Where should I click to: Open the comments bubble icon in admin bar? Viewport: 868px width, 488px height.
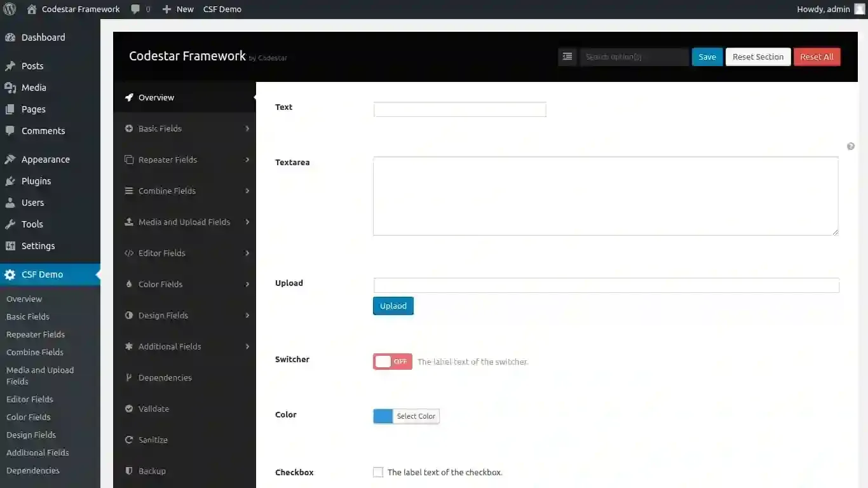coord(135,10)
